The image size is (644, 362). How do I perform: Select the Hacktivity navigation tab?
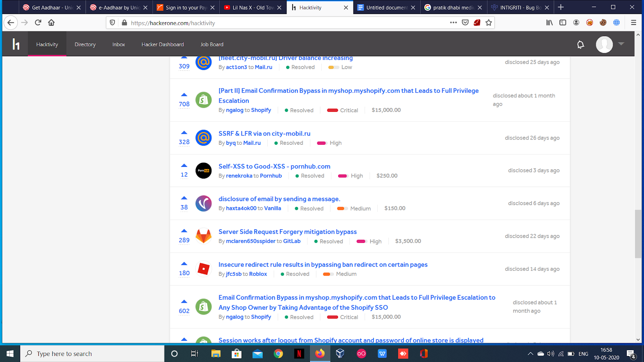click(x=47, y=44)
